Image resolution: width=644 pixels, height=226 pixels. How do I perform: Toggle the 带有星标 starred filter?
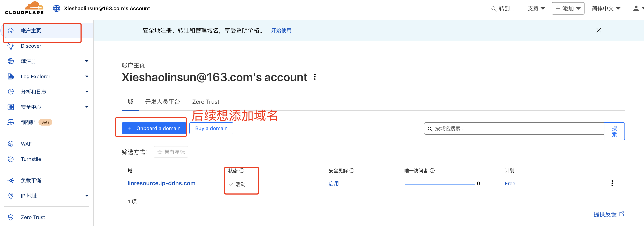(x=171, y=152)
